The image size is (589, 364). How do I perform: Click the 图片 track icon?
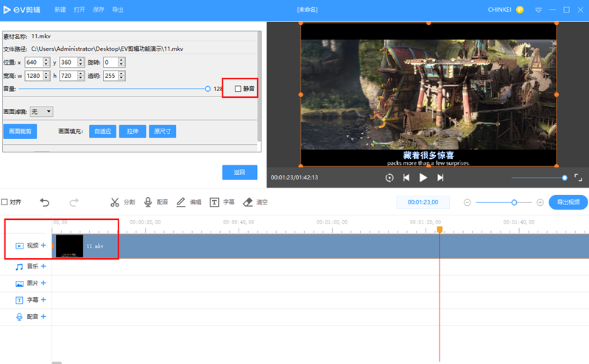(19, 283)
